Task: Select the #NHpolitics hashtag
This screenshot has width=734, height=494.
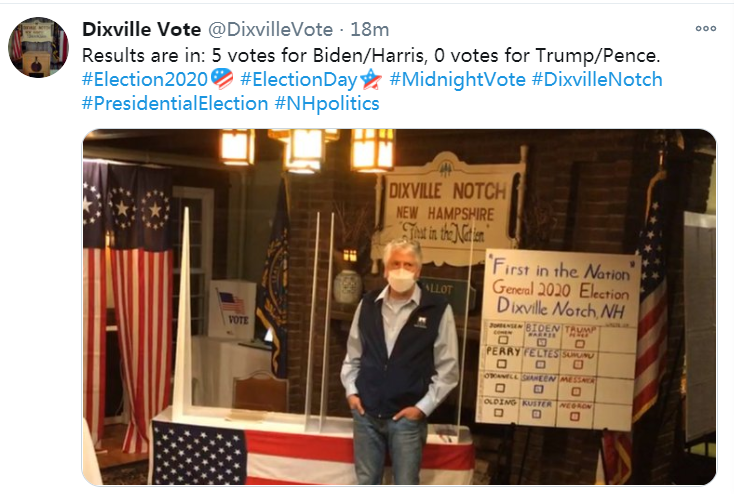Action: click(326, 103)
